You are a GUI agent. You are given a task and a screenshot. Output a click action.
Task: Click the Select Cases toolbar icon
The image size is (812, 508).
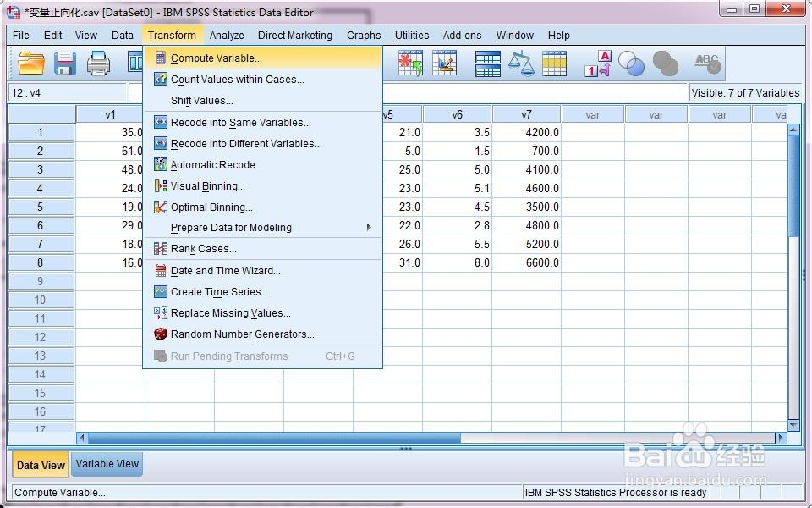point(555,63)
